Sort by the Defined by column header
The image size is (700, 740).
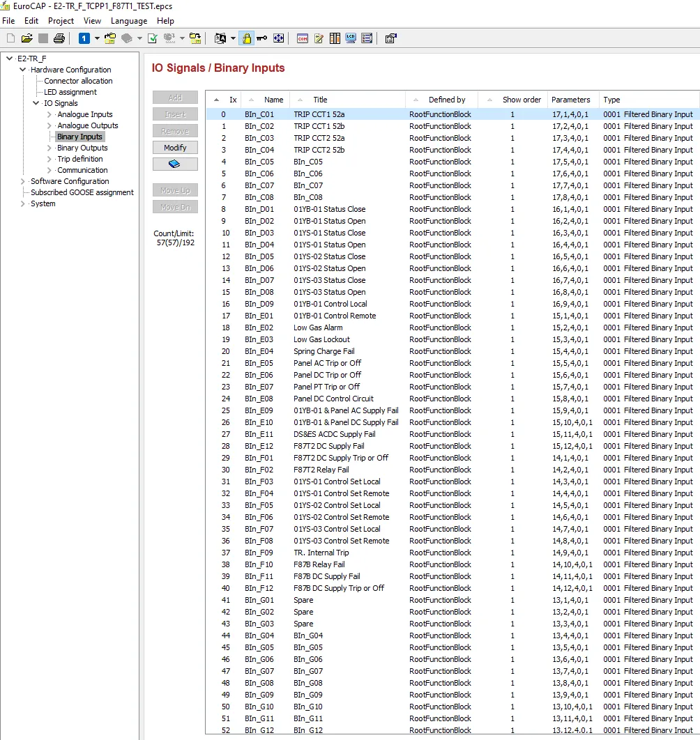click(441, 100)
